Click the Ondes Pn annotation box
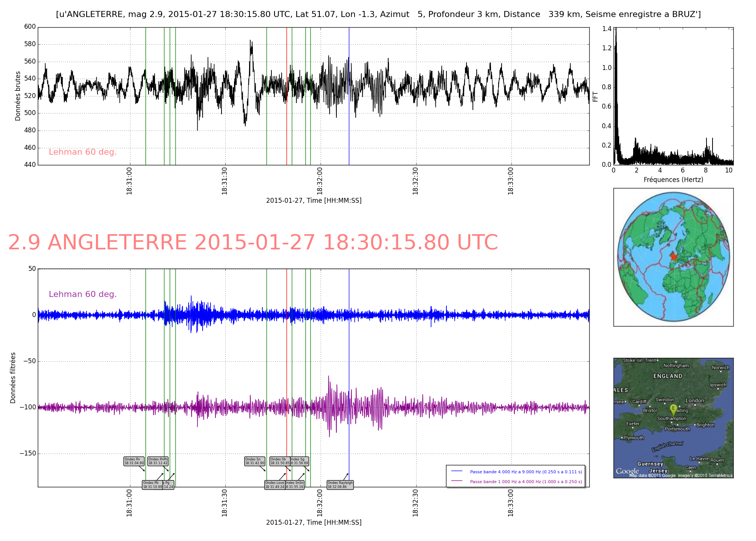Viewport: 756px width, 541px height. click(x=134, y=461)
